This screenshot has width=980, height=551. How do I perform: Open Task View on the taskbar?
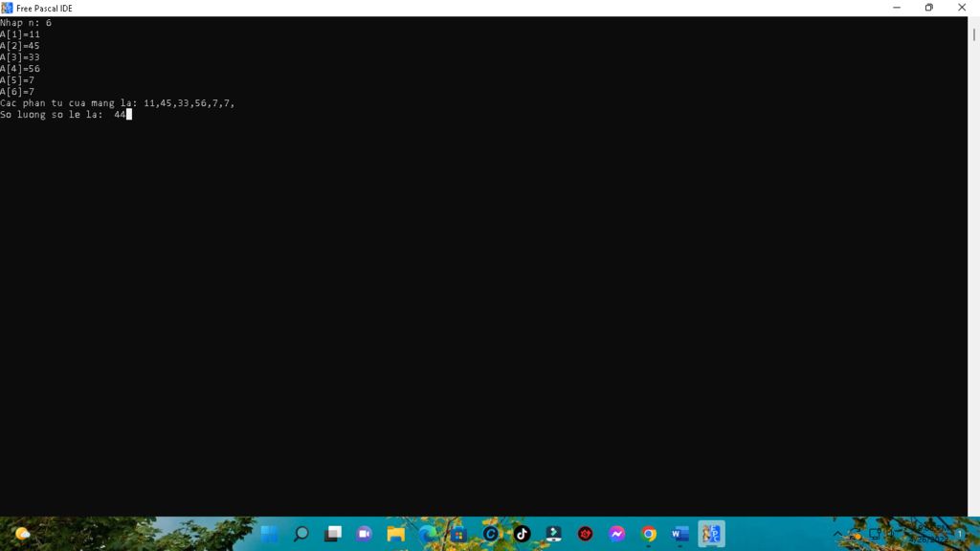click(x=332, y=534)
